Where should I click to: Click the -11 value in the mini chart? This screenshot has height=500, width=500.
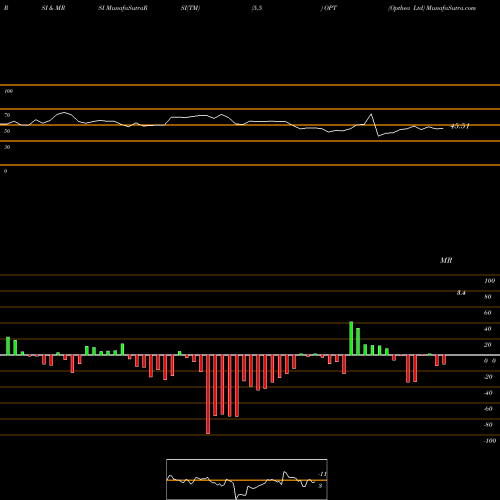click(323, 474)
